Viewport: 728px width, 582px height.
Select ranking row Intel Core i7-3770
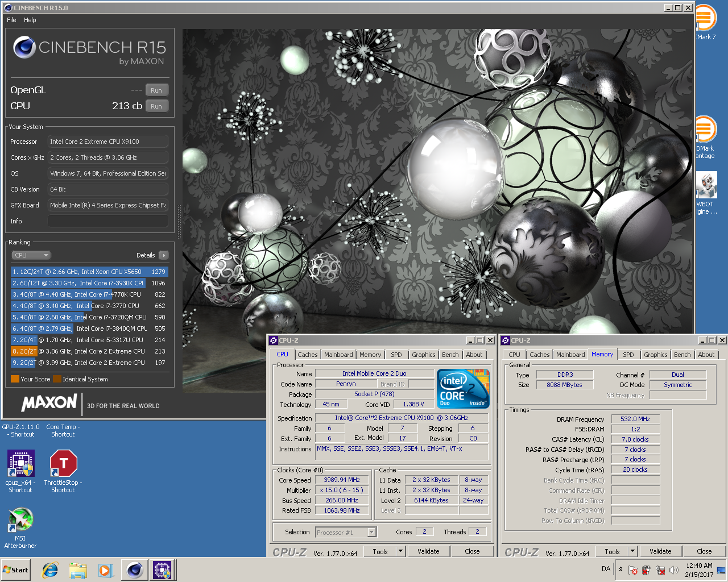[x=89, y=306]
